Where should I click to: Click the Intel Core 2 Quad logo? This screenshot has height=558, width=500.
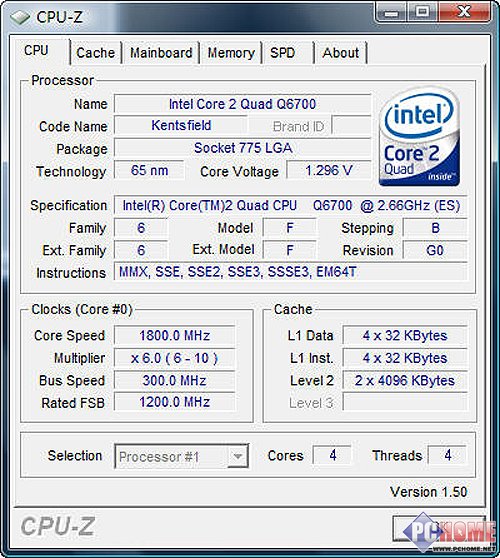pos(420,137)
